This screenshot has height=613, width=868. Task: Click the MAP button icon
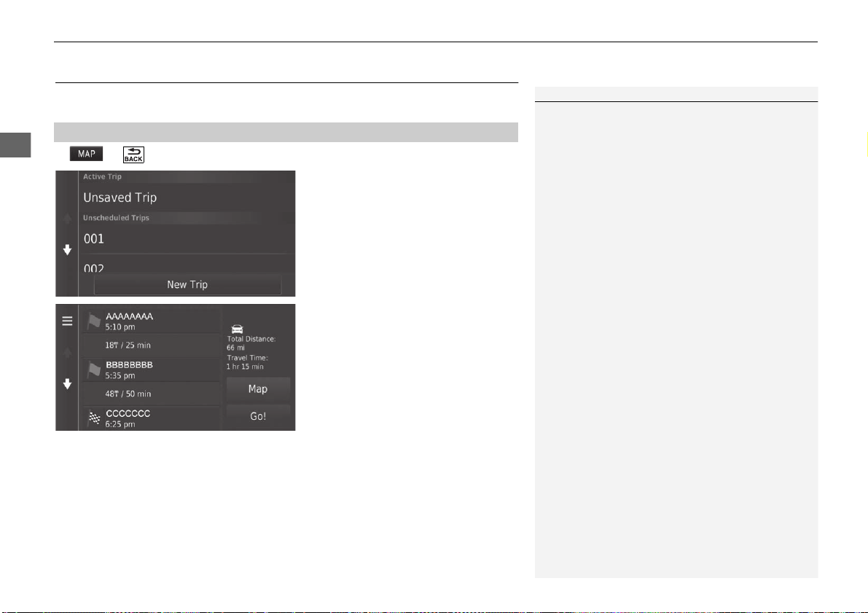pos(86,154)
